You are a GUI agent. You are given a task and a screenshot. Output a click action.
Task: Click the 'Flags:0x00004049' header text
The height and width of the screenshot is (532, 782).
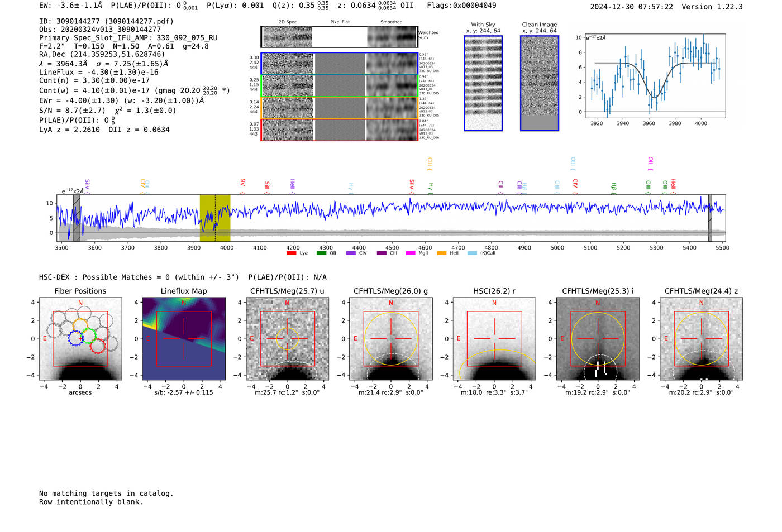pos(461,6)
